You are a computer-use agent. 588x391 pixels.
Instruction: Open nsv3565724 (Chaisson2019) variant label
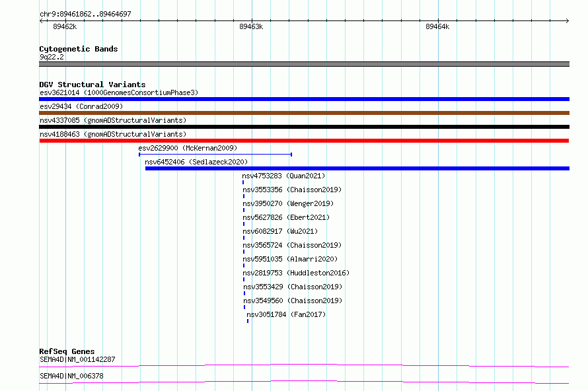(x=292, y=245)
